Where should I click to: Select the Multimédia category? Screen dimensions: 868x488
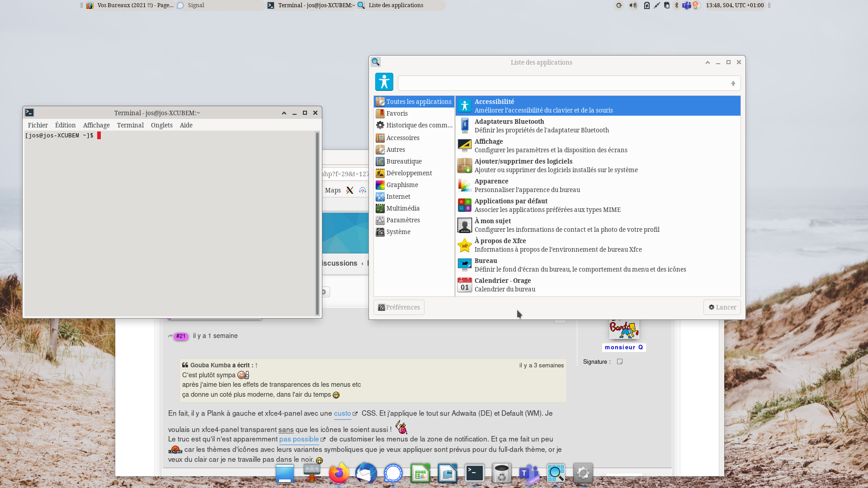coord(402,208)
